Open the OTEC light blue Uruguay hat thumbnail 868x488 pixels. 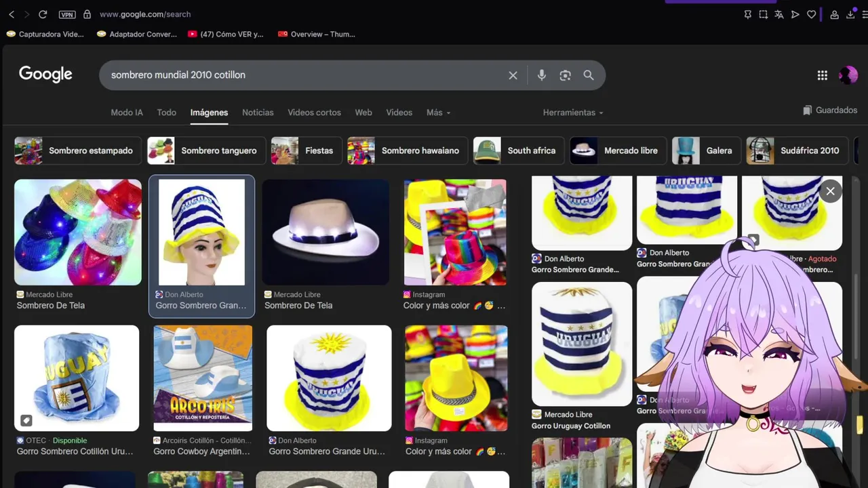coord(77,378)
